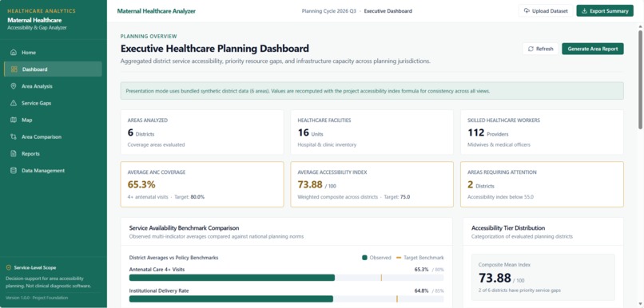Click the 64.8% delivery rate value
The height and width of the screenshot is (308, 644).
click(x=421, y=290)
